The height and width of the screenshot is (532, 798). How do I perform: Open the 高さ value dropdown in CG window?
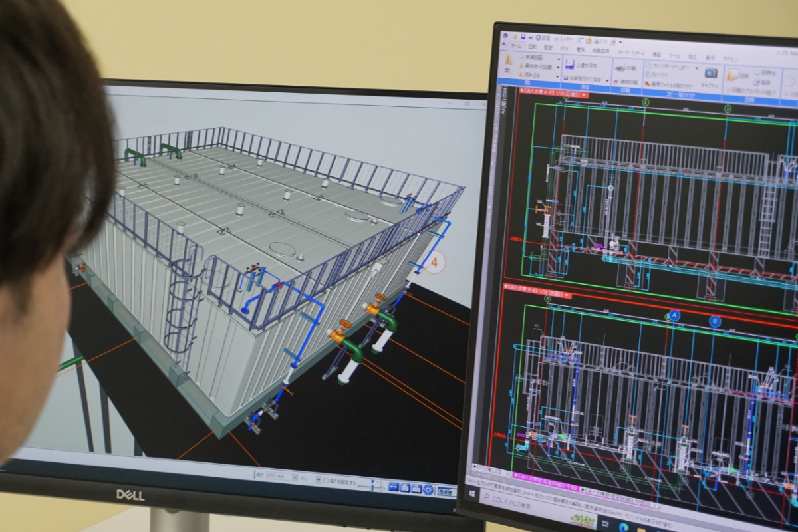click(x=294, y=476)
